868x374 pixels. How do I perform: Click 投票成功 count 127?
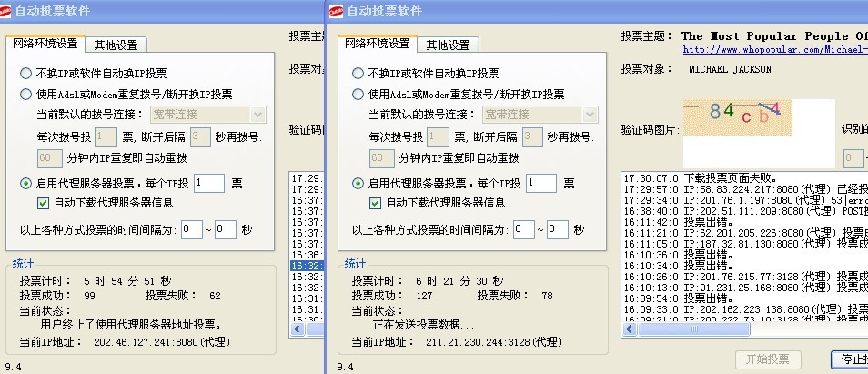click(x=424, y=296)
